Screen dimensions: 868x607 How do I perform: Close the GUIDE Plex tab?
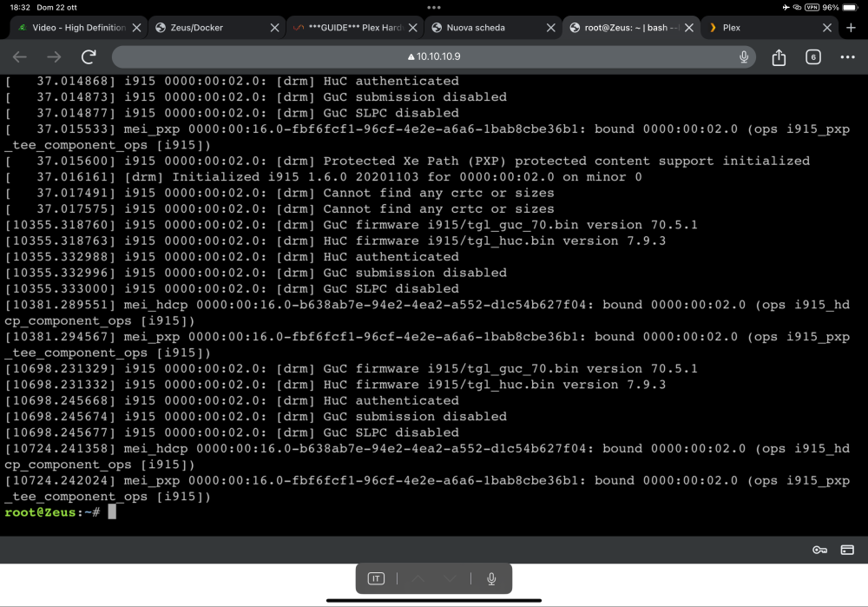coord(413,28)
